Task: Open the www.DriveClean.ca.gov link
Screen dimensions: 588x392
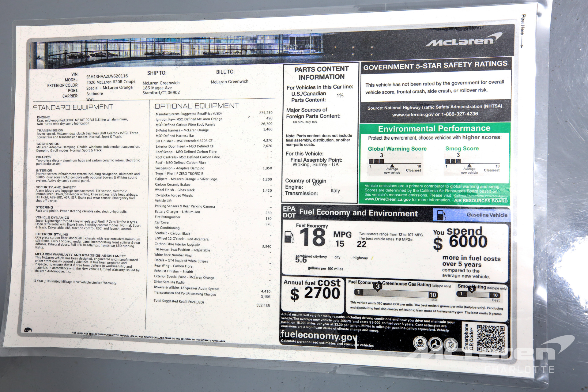Action: 387,199
